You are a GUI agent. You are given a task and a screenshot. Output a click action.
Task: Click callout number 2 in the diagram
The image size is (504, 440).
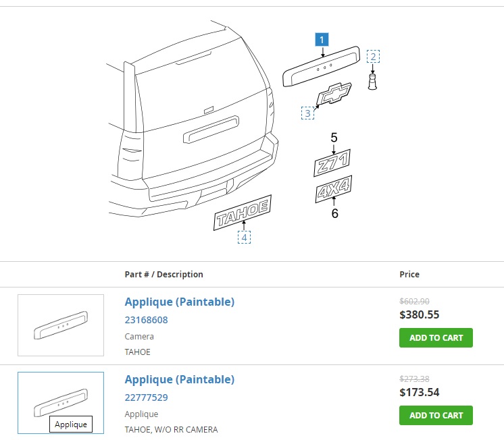(373, 57)
